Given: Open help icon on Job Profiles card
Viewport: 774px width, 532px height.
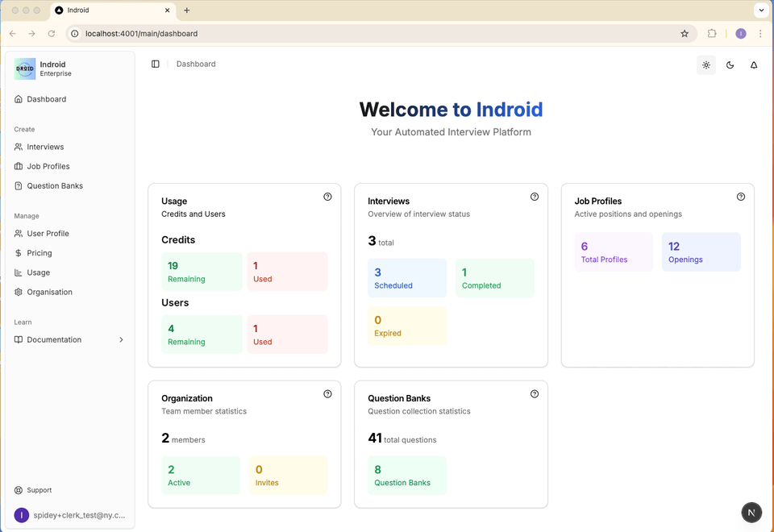Looking at the screenshot, I should 741,197.
